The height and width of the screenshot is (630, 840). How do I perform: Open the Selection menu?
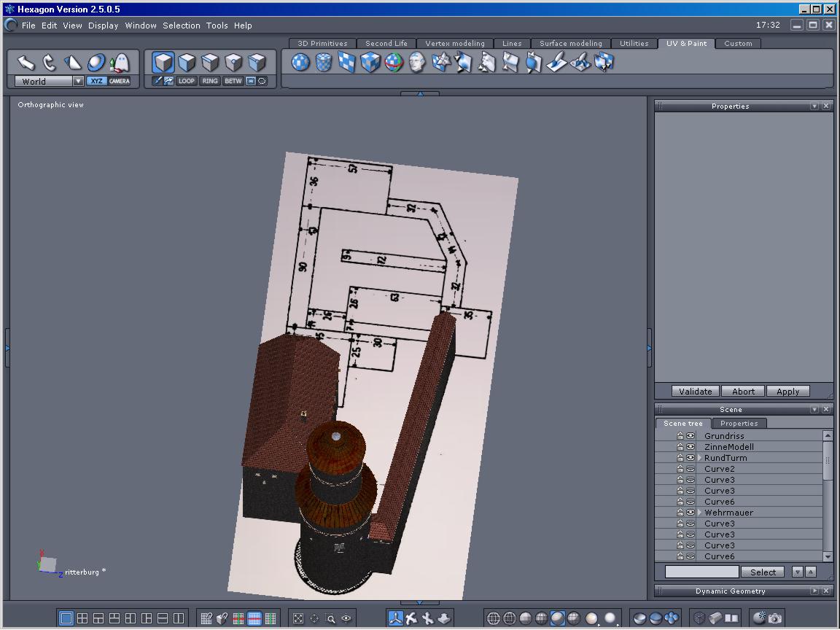coord(181,26)
